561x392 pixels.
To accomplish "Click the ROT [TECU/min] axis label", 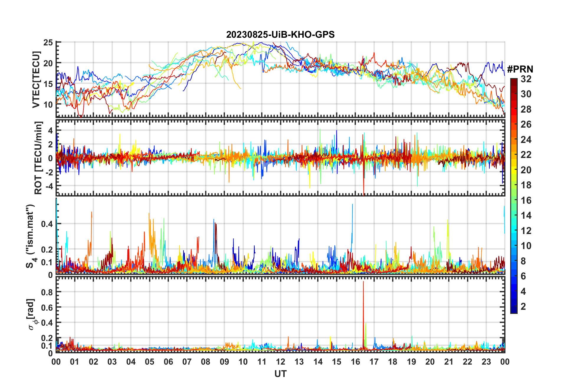I will pos(38,158).
